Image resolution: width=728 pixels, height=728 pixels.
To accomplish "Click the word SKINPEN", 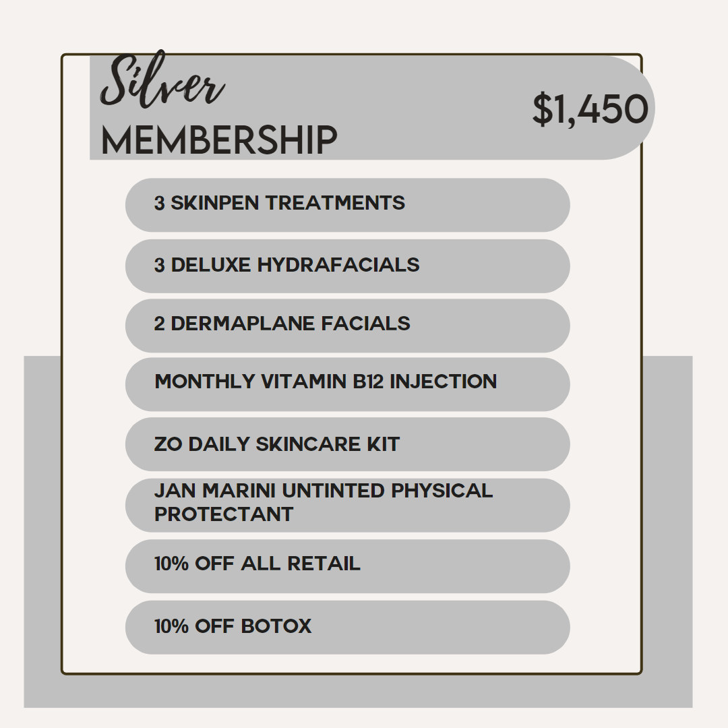I will click(215, 203).
